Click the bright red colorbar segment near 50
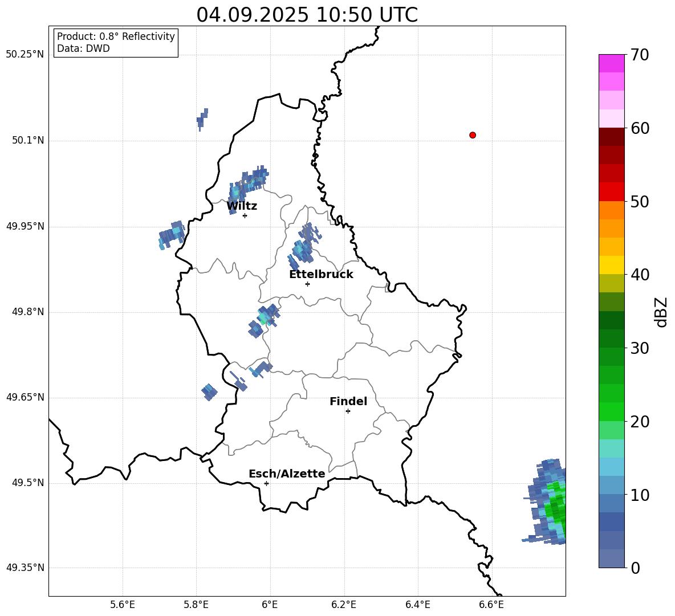 [x=612, y=192]
